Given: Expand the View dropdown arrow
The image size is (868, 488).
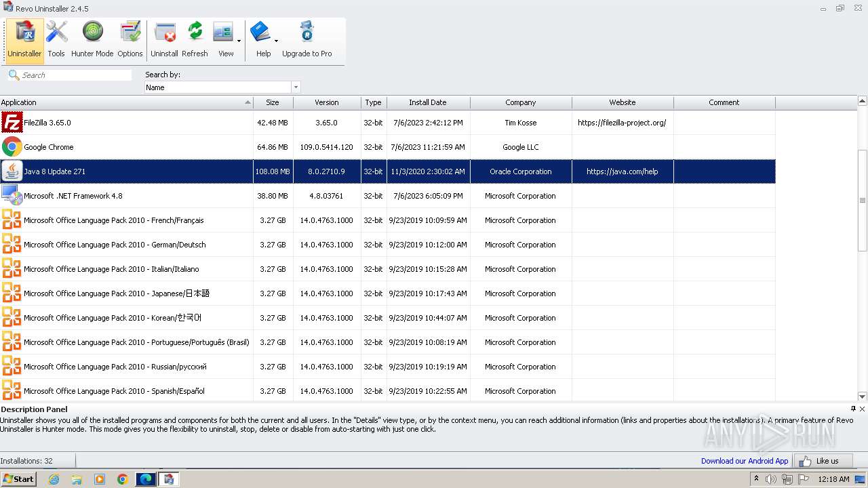Looking at the screenshot, I should [239, 41].
